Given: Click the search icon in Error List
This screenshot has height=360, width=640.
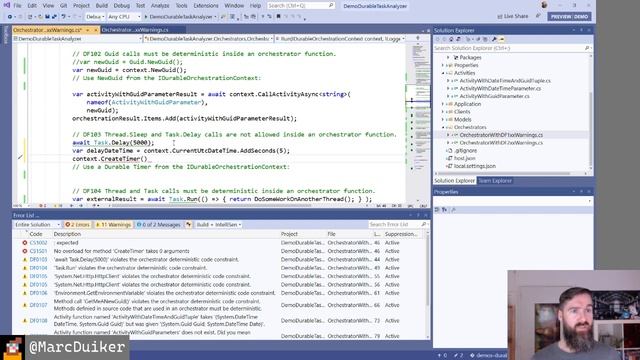Looking at the screenshot, I should 423,224.
